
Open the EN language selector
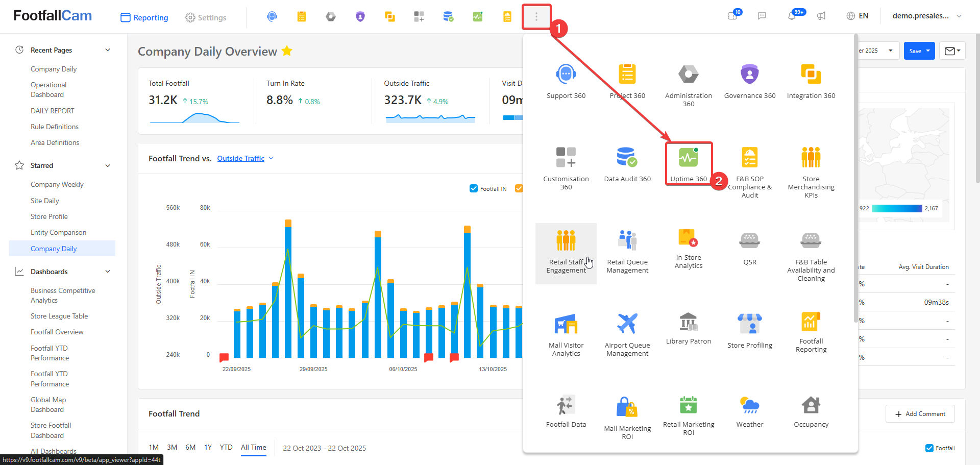pyautogui.click(x=857, y=16)
